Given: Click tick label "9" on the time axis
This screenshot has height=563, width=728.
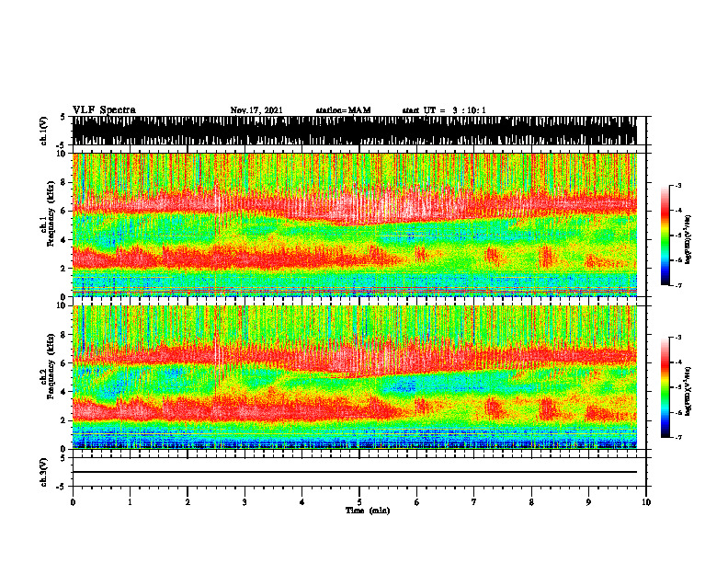Looking at the screenshot, I should 588,502.
